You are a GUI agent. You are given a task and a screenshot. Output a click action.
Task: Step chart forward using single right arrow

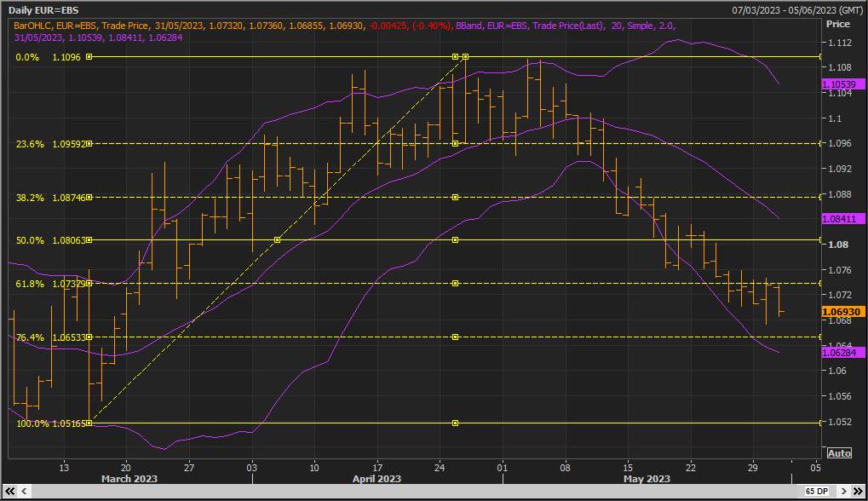[843, 491]
